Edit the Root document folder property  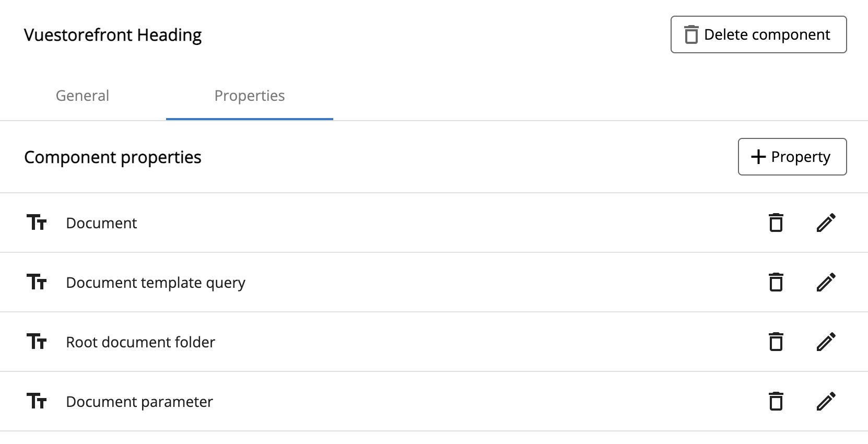pyautogui.click(x=826, y=342)
